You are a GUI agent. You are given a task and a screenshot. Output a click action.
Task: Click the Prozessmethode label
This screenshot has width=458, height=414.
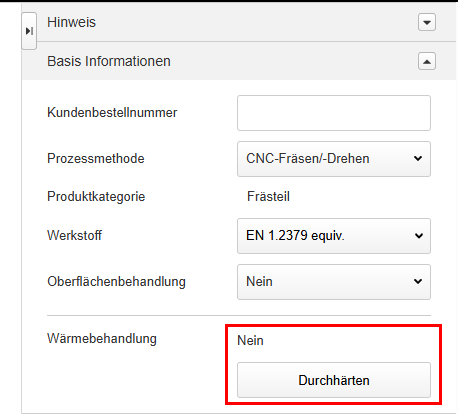(x=96, y=159)
